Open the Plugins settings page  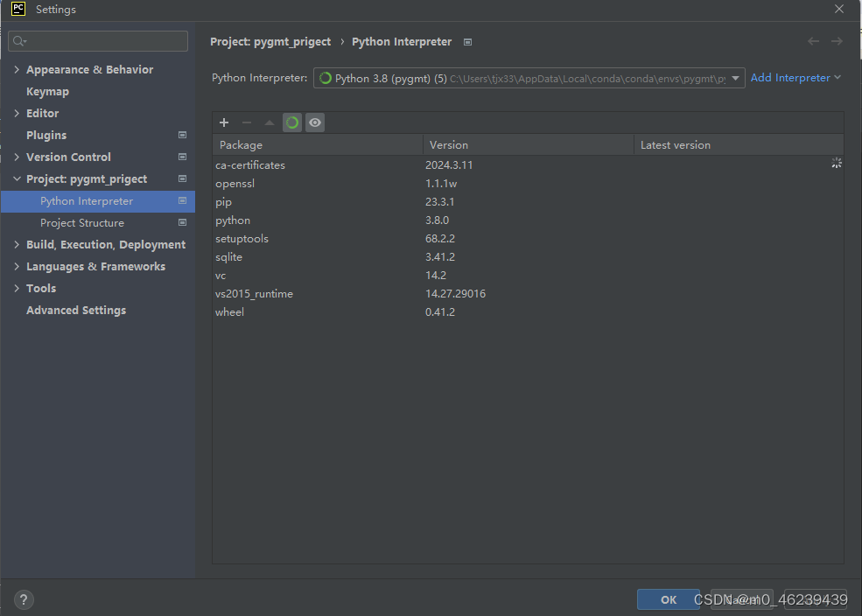point(46,135)
